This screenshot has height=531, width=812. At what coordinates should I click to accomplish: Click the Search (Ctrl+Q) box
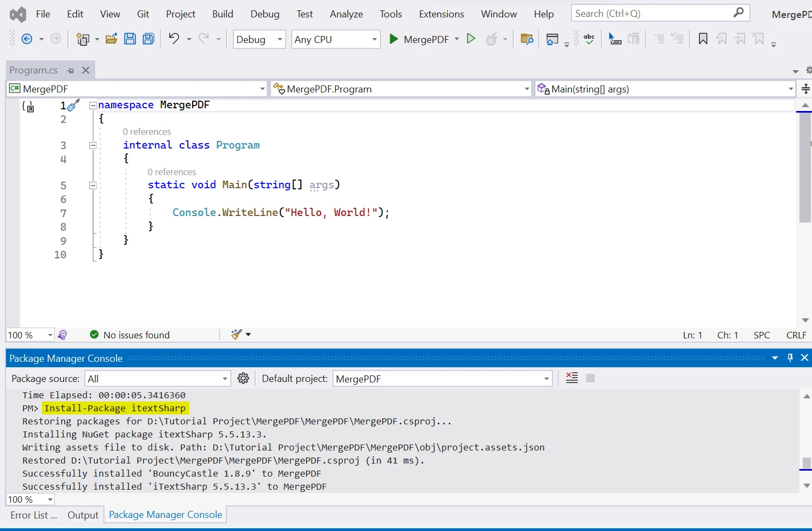click(x=660, y=13)
